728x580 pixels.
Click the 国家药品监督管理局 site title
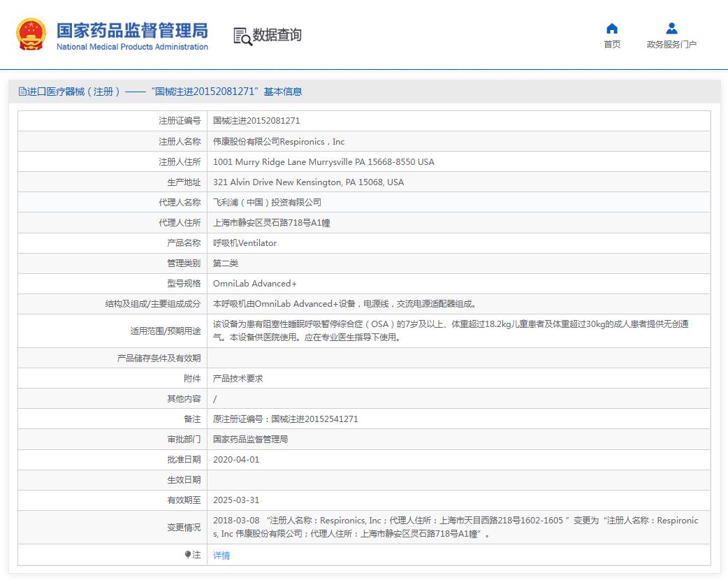[132, 30]
